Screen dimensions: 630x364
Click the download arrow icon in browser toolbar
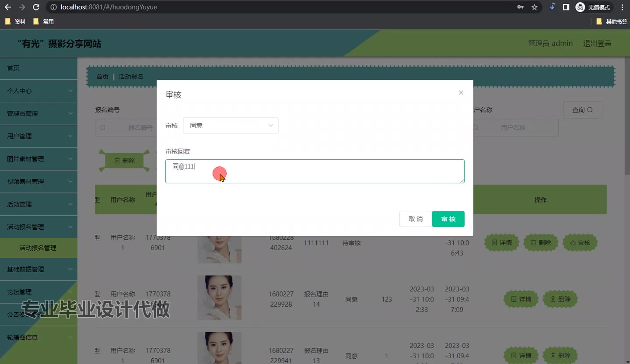point(552,7)
